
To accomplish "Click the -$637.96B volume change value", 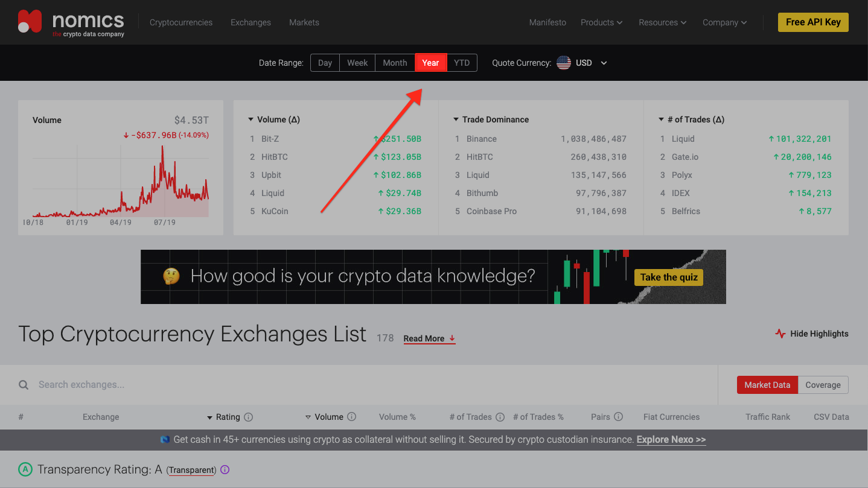I will [x=153, y=135].
